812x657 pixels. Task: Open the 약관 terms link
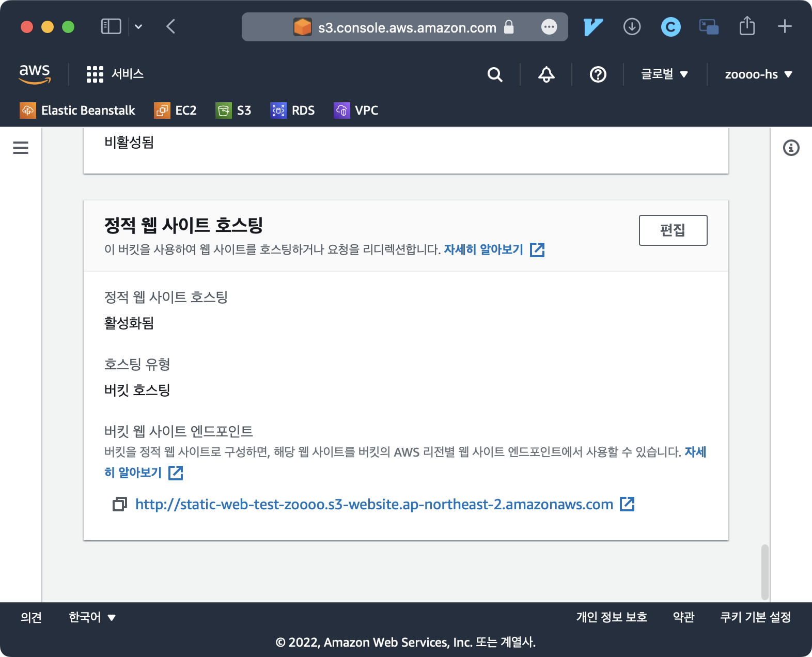683,617
